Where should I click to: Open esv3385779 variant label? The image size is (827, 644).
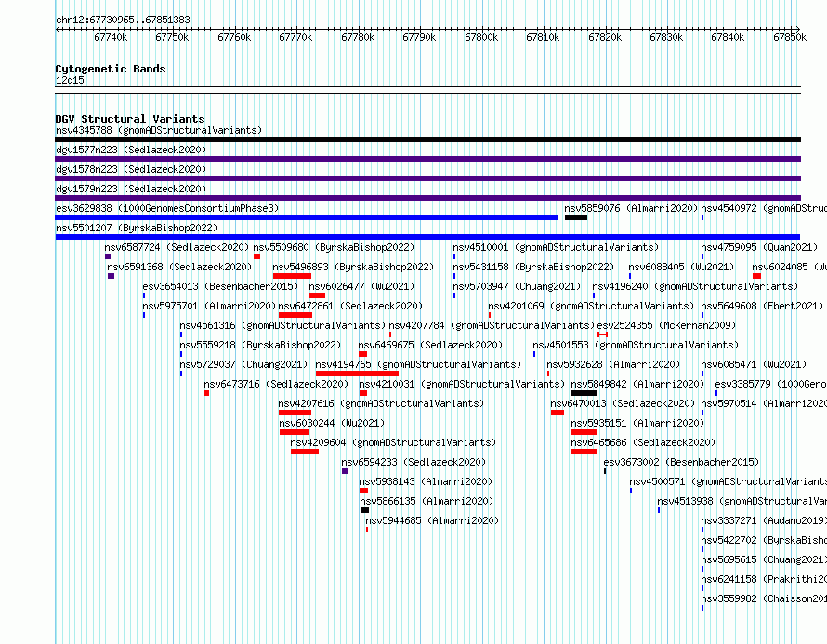coord(770,384)
